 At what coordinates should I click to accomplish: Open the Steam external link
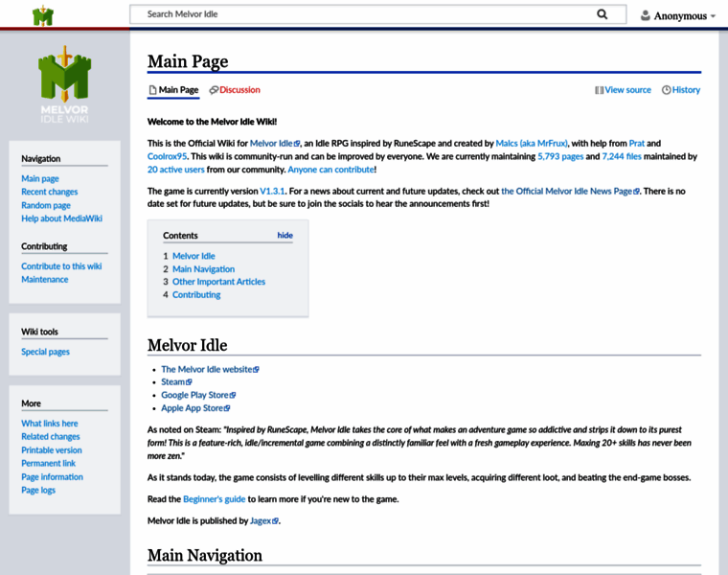[176, 381]
